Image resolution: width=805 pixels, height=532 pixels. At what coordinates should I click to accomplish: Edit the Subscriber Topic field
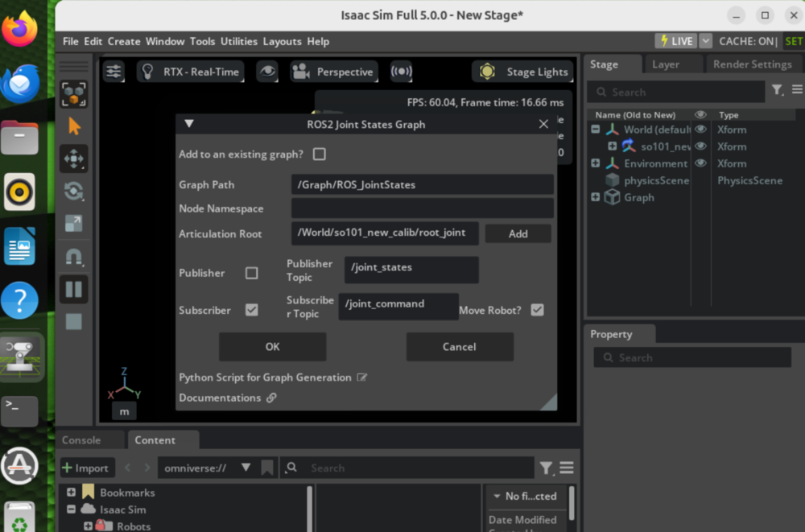click(398, 307)
